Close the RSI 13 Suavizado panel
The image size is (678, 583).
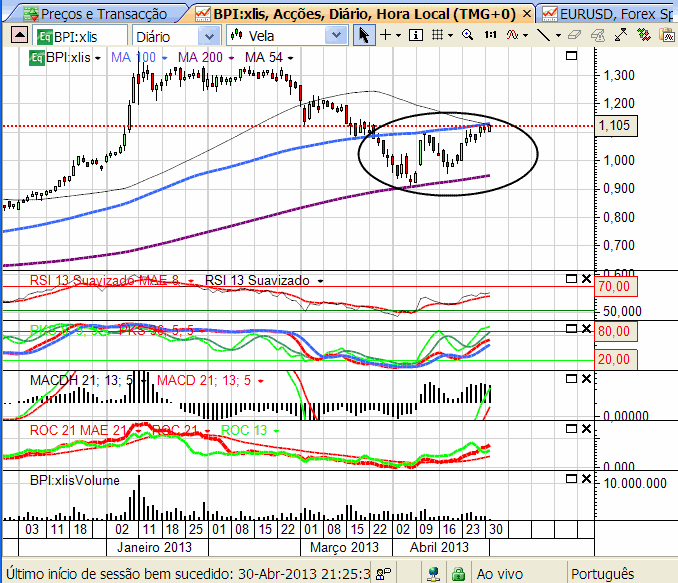point(586,279)
